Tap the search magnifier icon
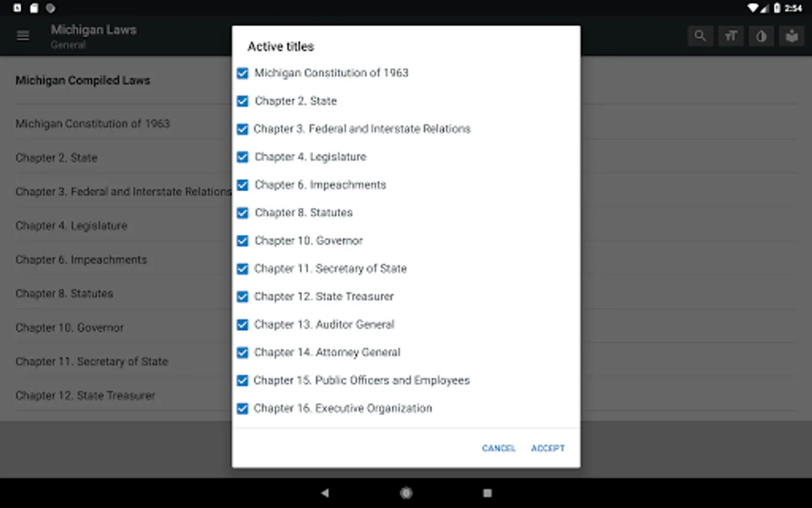This screenshot has height=508, width=812. click(700, 36)
